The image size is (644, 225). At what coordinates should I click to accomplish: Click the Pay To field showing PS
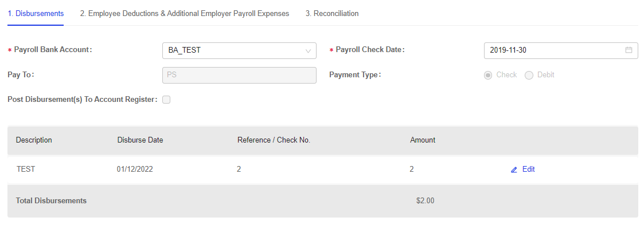coord(240,76)
